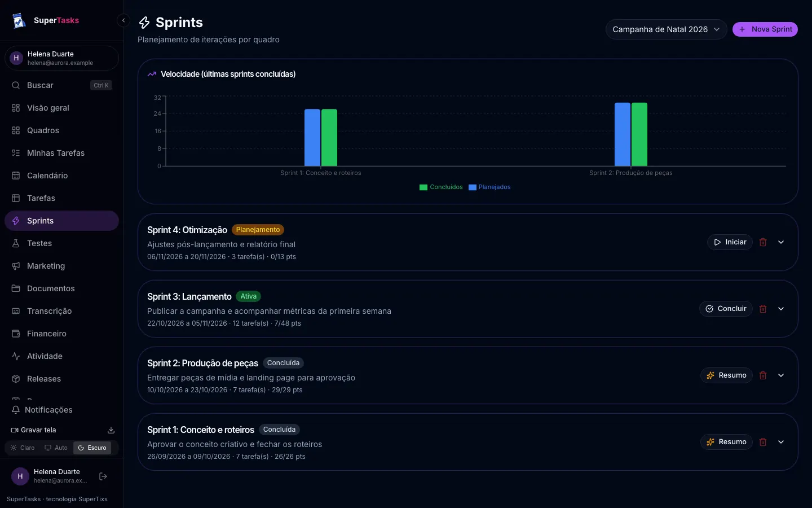Open Minhas Tarefas page

pyautogui.click(x=61, y=153)
